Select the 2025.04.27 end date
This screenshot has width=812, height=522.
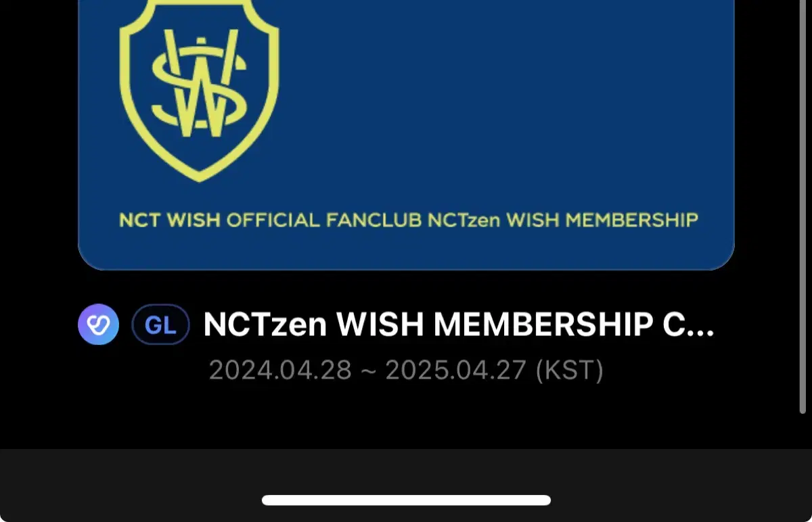(455, 371)
